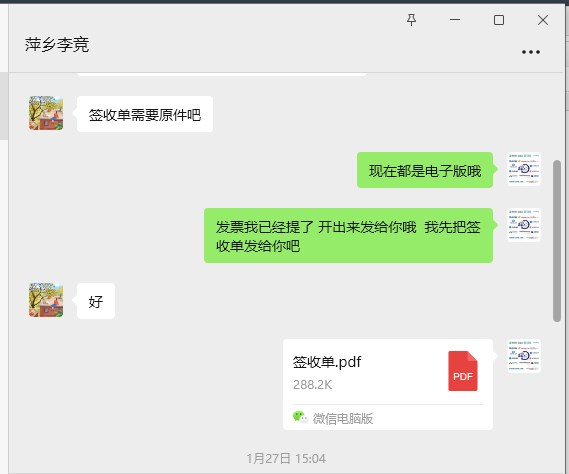Screen dimensions: 569x474
Task: Click the chat scrollbar thumb
Action: tap(557, 241)
